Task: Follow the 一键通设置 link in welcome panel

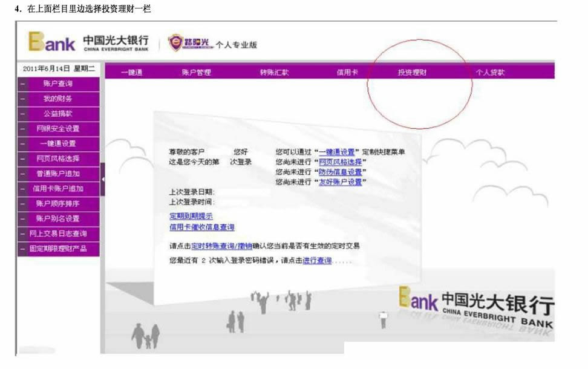Action: click(x=337, y=152)
